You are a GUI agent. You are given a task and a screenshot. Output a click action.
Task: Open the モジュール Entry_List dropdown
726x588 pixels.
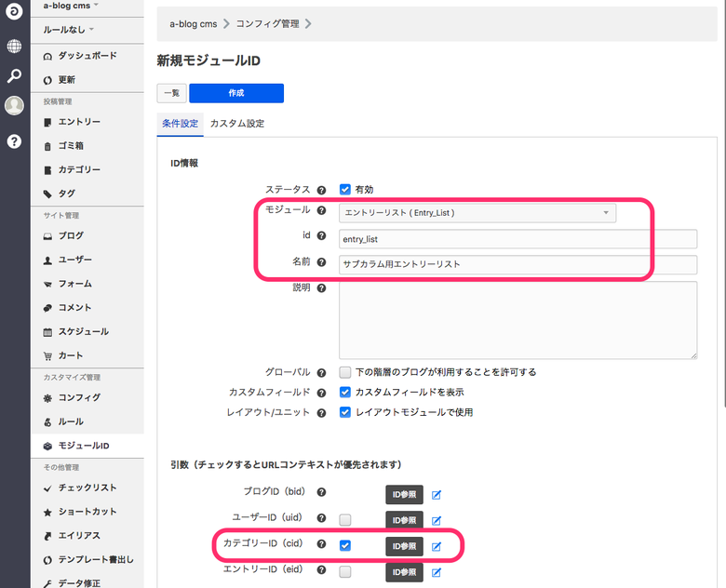(477, 213)
